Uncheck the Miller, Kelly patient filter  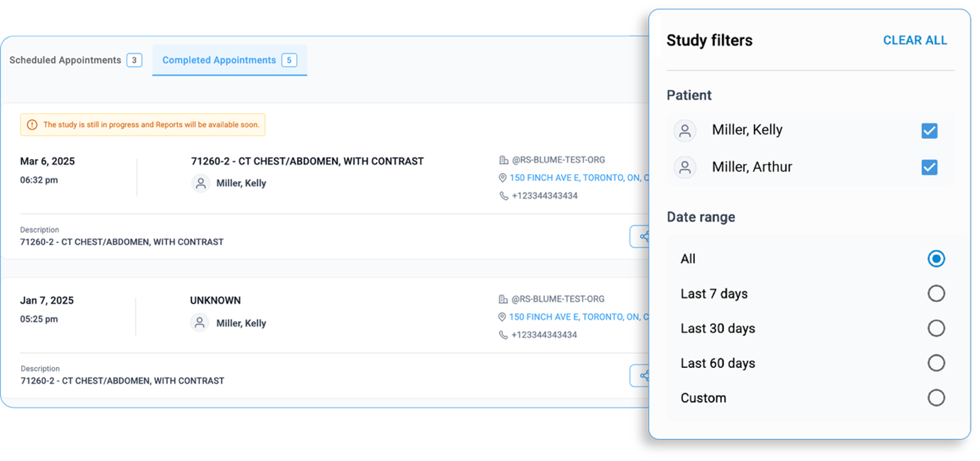tap(929, 131)
